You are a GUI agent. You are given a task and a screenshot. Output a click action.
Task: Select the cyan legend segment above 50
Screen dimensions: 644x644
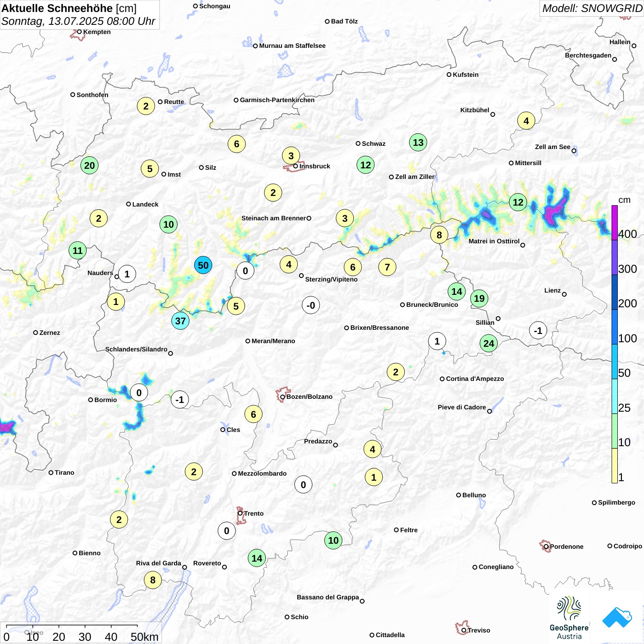615,362
